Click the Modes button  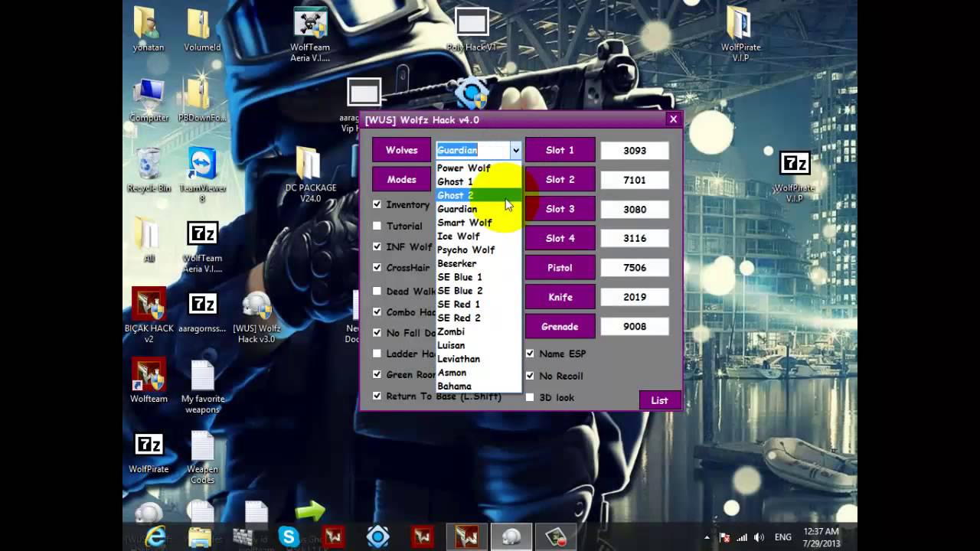(401, 179)
